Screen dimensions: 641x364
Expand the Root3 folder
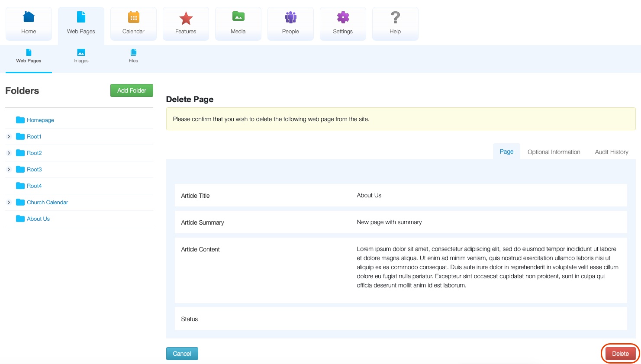coord(9,169)
